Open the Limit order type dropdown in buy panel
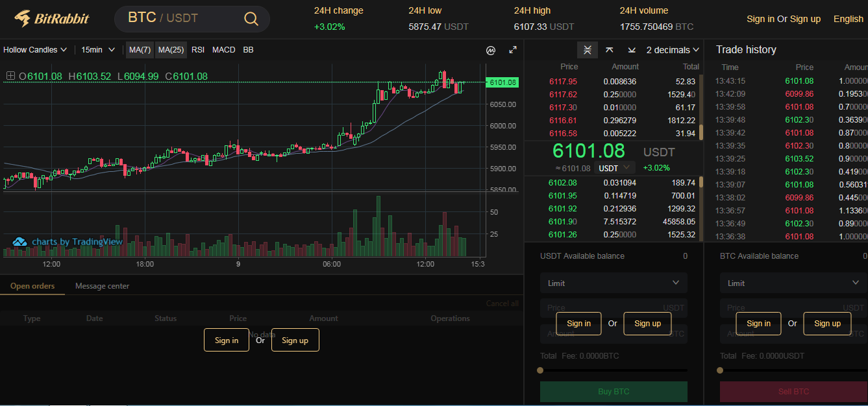The width and height of the screenshot is (868, 406). pos(614,283)
